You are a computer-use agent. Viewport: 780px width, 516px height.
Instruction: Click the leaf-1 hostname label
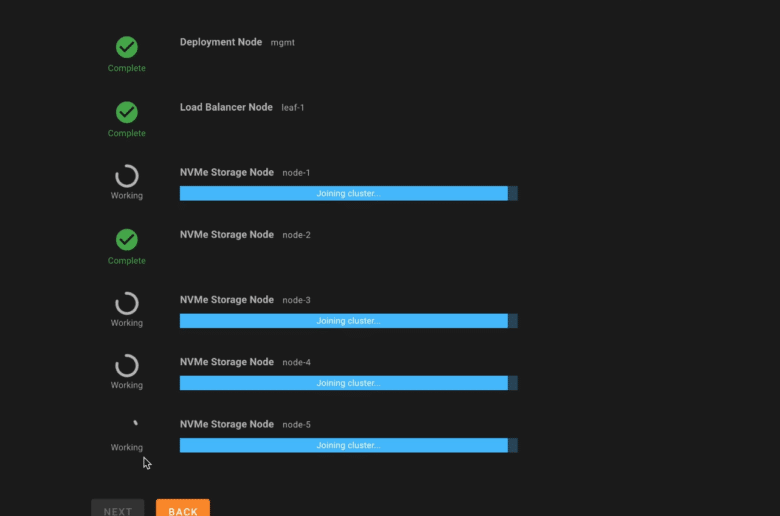[x=293, y=107]
